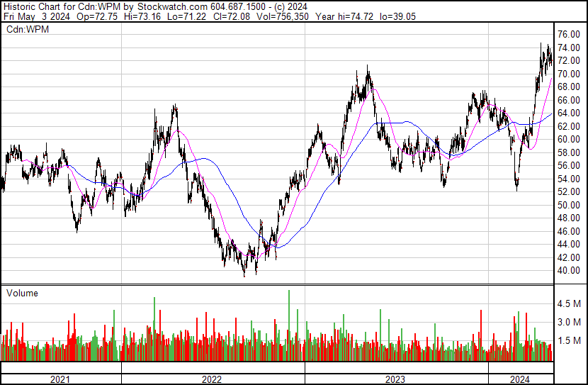
Task: Click the volume figure 'Vol=756,350'
Action: [x=283, y=16]
